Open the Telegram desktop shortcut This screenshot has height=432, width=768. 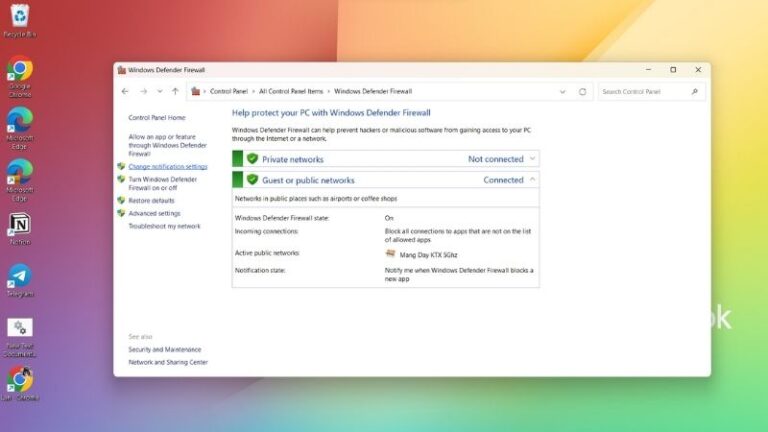(x=19, y=275)
